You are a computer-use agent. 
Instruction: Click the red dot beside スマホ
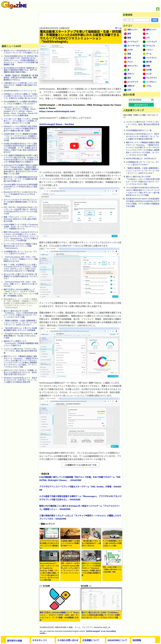pyautogui.click(x=125, y=50)
